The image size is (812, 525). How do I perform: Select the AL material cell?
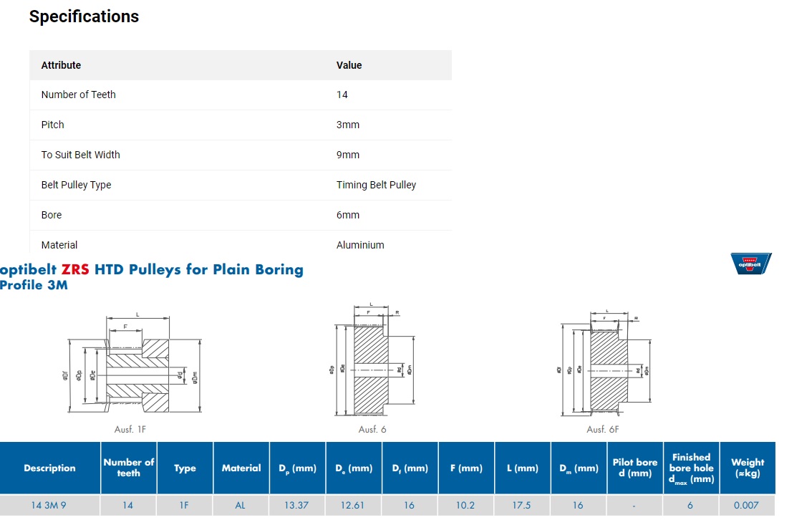(241, 506)
